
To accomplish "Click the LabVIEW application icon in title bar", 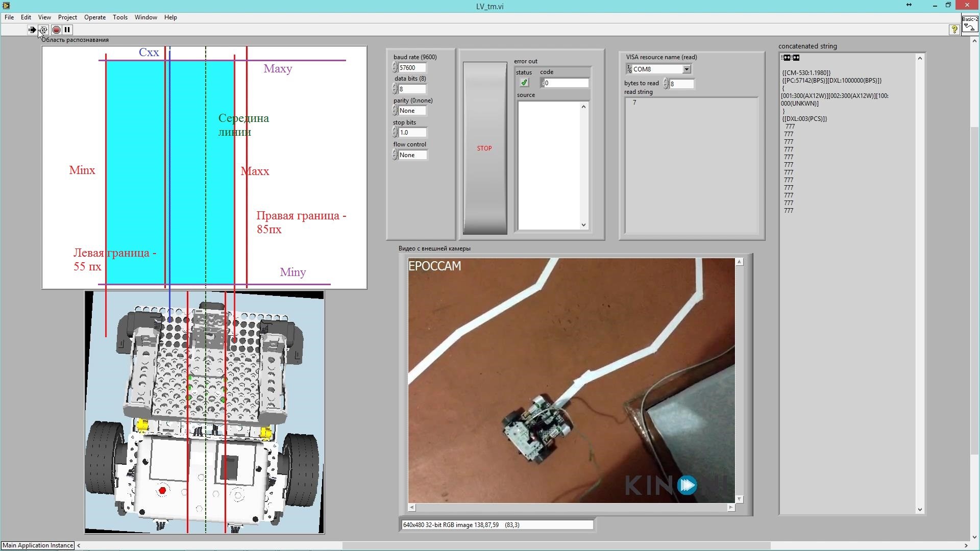I will click(6, 6).
